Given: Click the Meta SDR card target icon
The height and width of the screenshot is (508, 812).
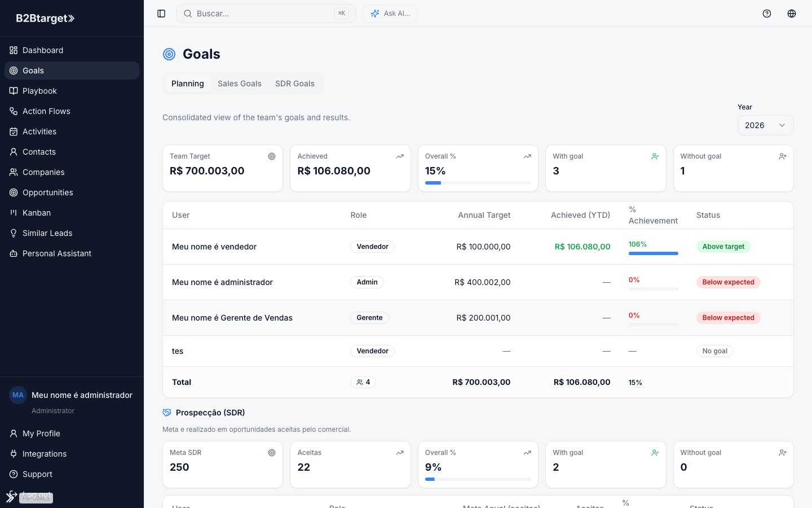Looking at the screenshot, I should 272,453.
